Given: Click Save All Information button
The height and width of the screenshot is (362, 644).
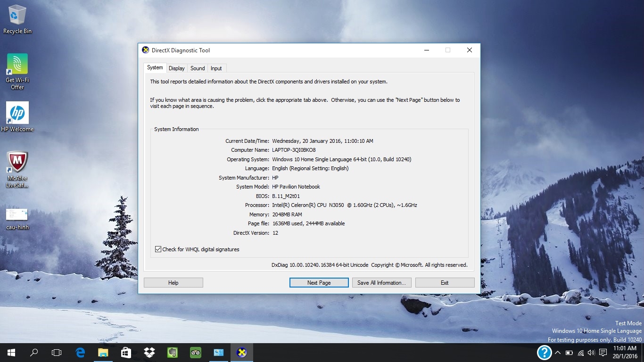Looking at the screenshot, I should click(382, 283).
